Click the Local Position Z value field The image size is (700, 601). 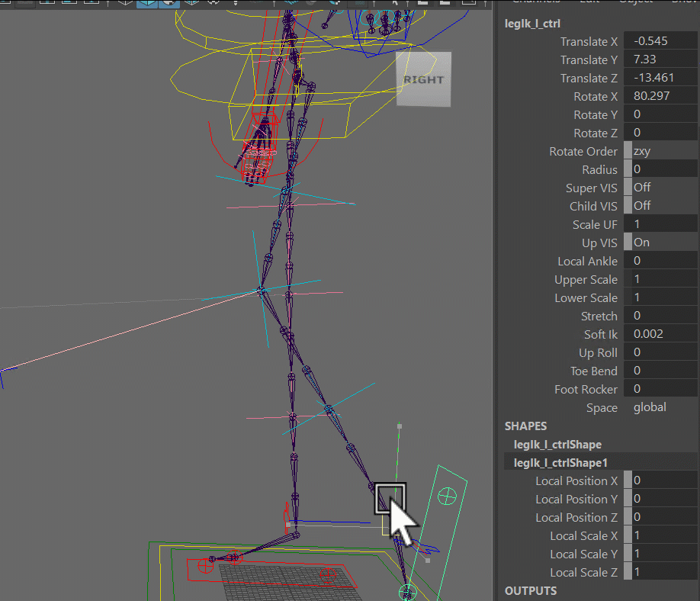click(x=660, y=517)
